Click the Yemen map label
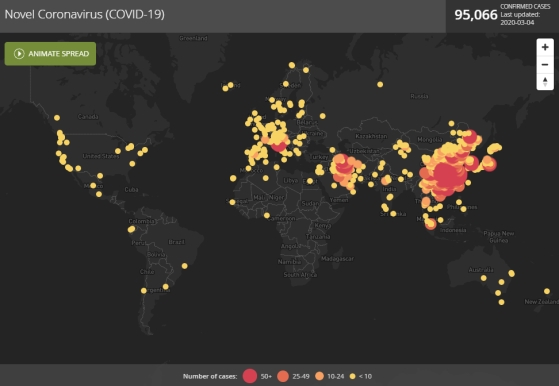 (x=339, y=200)
